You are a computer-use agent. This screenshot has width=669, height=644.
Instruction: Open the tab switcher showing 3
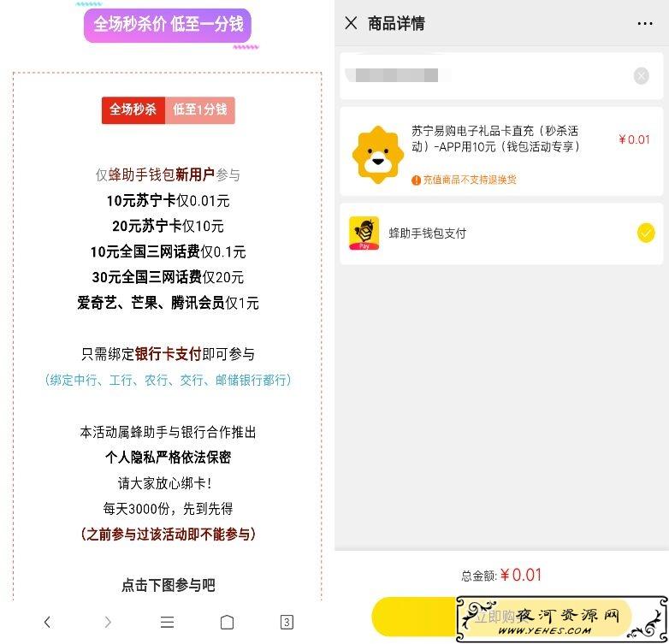coord(287,622)
